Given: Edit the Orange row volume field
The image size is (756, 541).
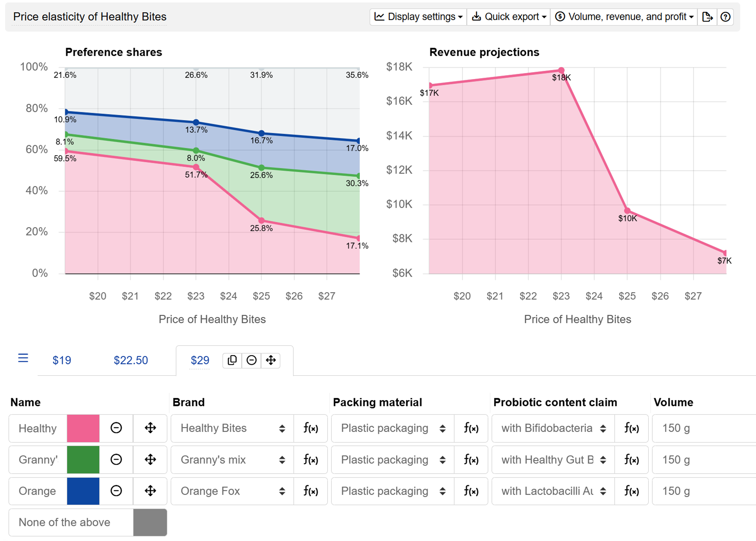Looking at the screenshot, I should click(x=704, y=491).
